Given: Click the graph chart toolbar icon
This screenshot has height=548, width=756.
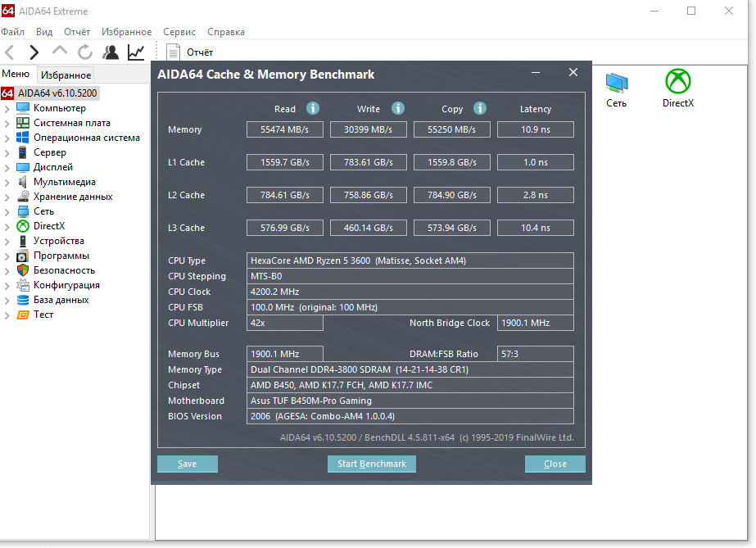Looking at the screenshot, I should pyautogui.click(x=136, y=52).
